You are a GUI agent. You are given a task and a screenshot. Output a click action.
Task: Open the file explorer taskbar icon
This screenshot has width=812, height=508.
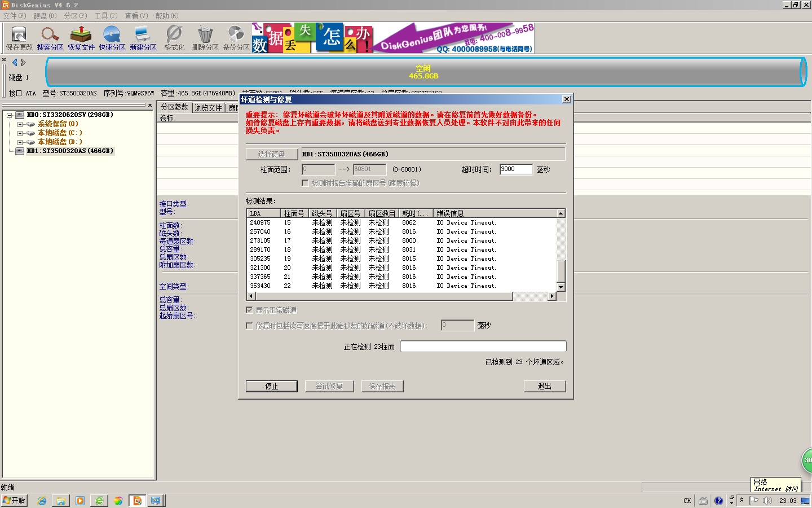click(x=61, y=501)
